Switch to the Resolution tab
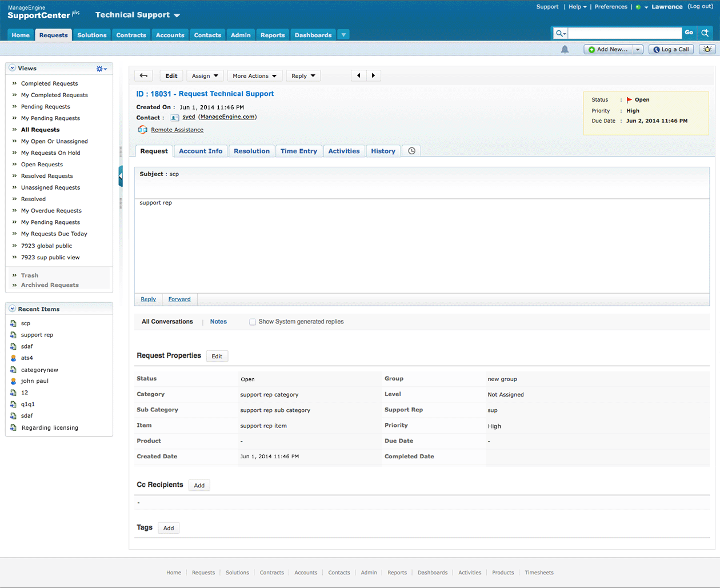 [251, 151]
